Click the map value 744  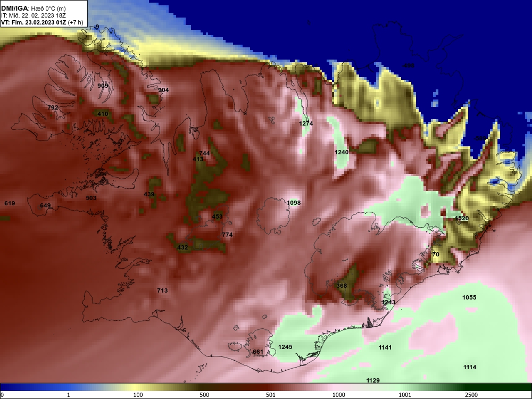pyautogui.click(x=204, y=153)
